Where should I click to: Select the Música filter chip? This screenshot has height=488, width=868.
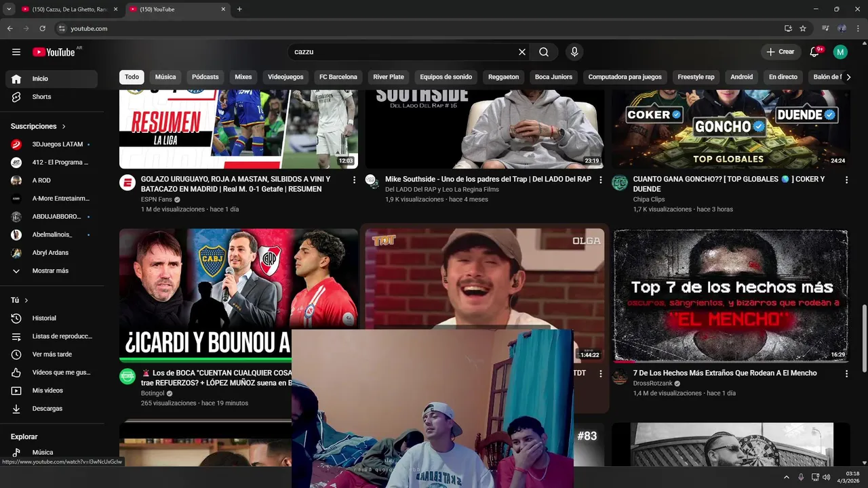pos(165,77)
